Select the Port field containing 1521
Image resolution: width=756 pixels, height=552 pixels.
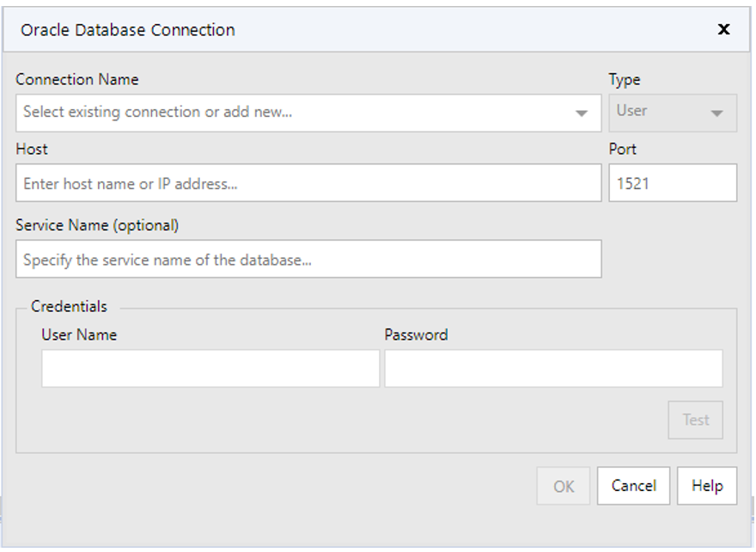click(672, 183)
